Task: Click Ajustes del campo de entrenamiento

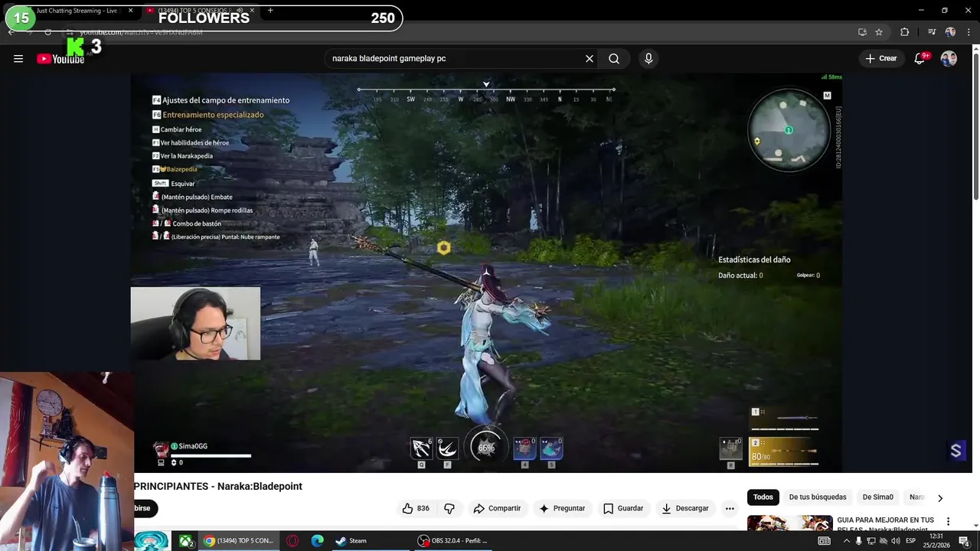Action: click(x=226, y=100)
